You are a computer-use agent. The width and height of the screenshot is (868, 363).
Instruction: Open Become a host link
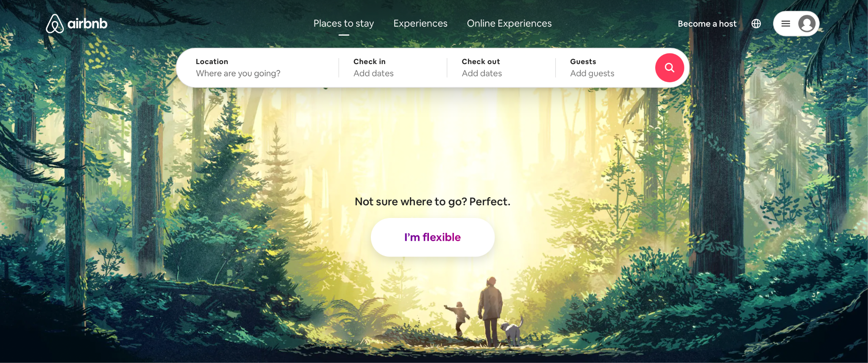707,24
